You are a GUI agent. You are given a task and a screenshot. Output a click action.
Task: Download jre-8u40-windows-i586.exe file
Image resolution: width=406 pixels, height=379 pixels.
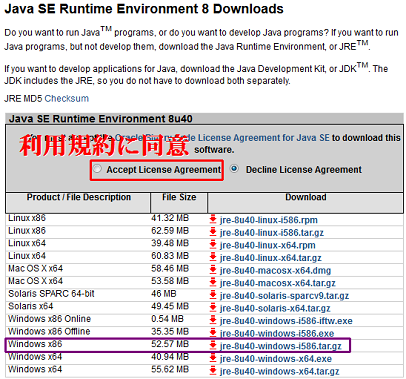(277, 334)
